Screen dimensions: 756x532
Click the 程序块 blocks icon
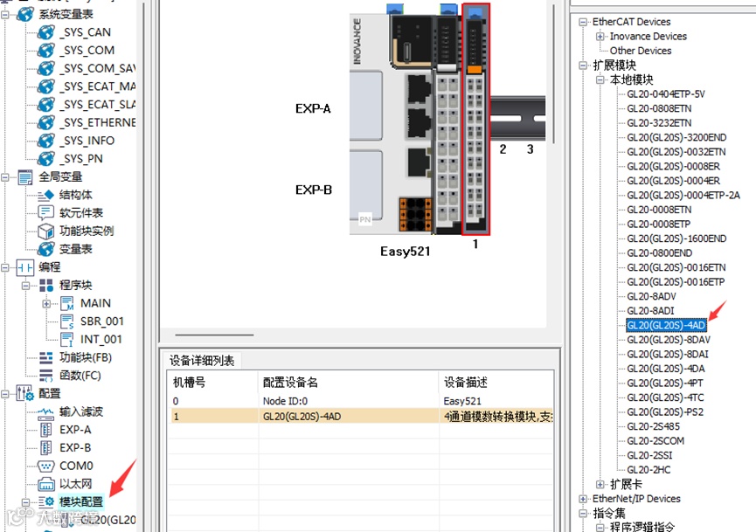pyautogui.click(x=46, y=286)
